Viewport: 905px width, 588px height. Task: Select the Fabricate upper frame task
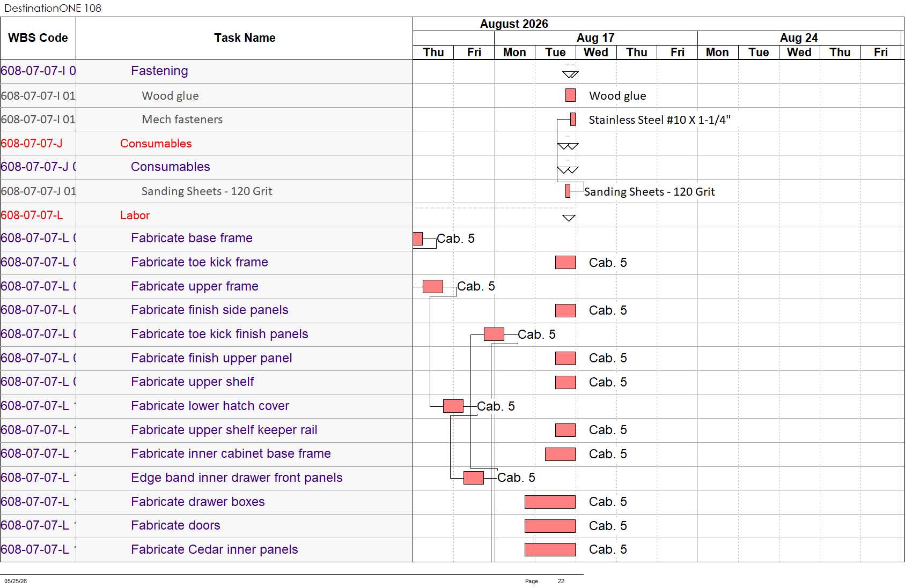click(194, 286)
